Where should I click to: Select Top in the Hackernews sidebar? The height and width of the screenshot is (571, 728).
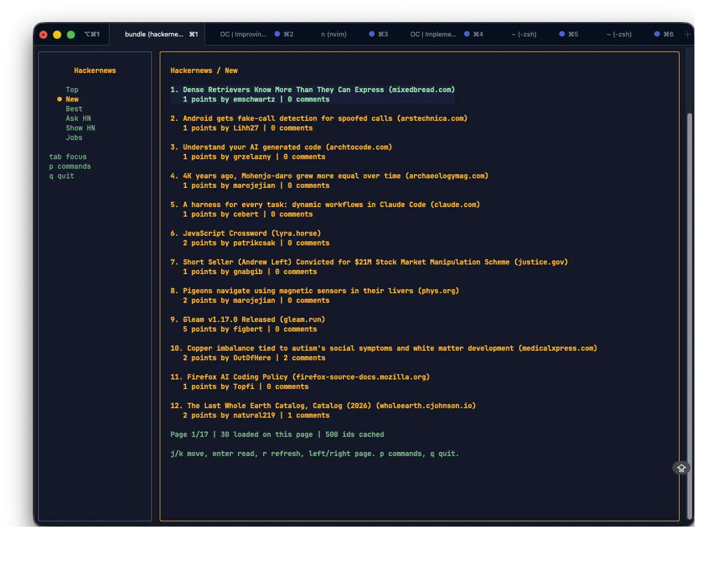tap(72, 90)
